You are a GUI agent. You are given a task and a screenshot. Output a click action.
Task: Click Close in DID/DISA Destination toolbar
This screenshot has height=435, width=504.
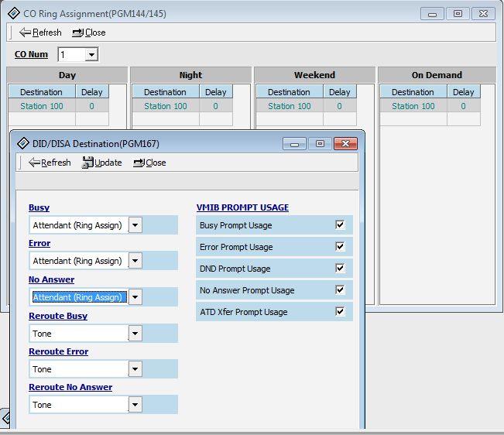[x=149, y=163]
